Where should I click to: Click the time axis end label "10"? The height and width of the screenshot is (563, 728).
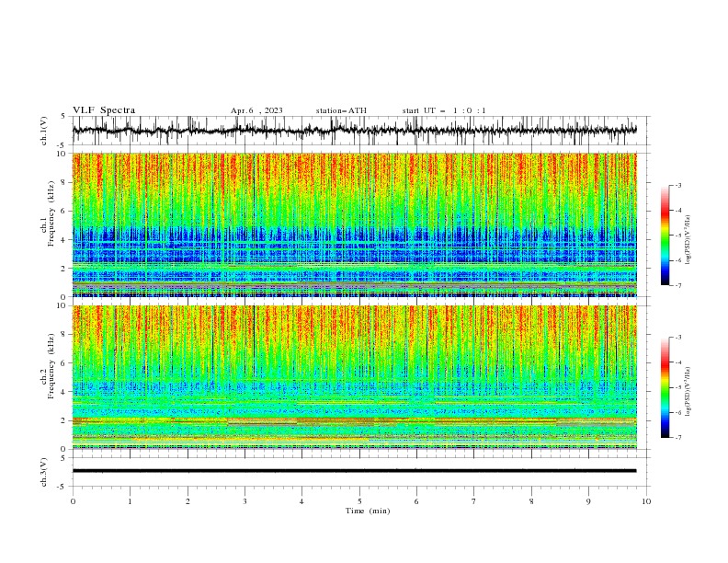(646, 501)
